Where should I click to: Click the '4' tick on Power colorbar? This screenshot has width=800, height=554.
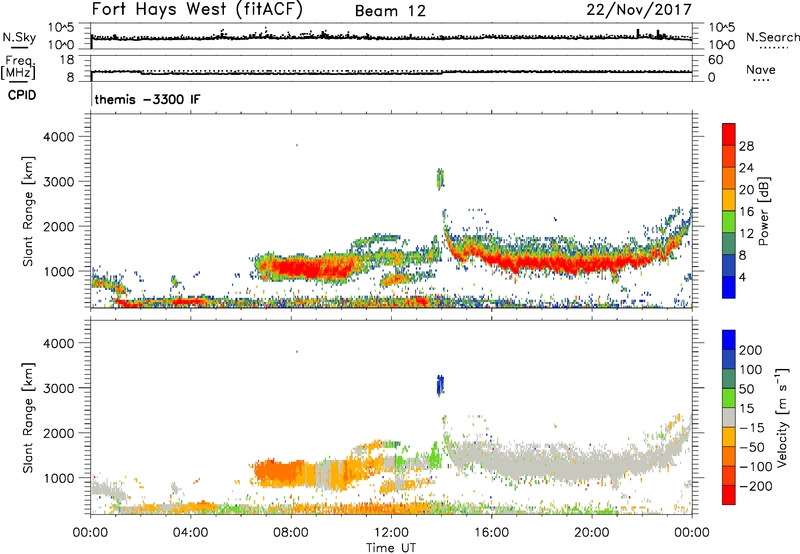tap(743, 277)
